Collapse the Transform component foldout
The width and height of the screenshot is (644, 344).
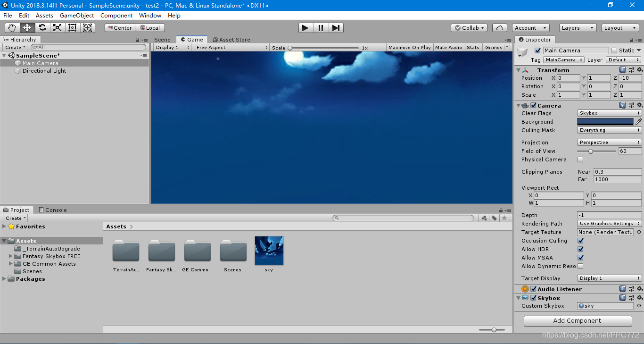coord(519,70)
